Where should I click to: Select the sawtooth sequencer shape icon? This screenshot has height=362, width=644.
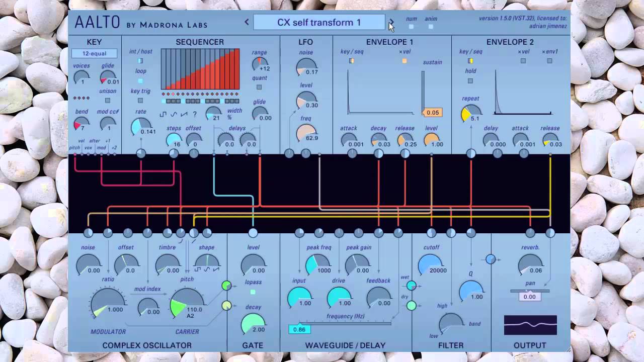(x=184, y=114)
